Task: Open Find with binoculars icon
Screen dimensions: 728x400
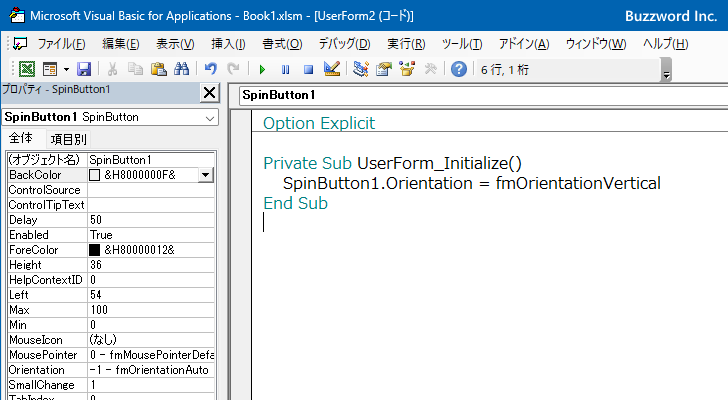Action: click(182, 69)
